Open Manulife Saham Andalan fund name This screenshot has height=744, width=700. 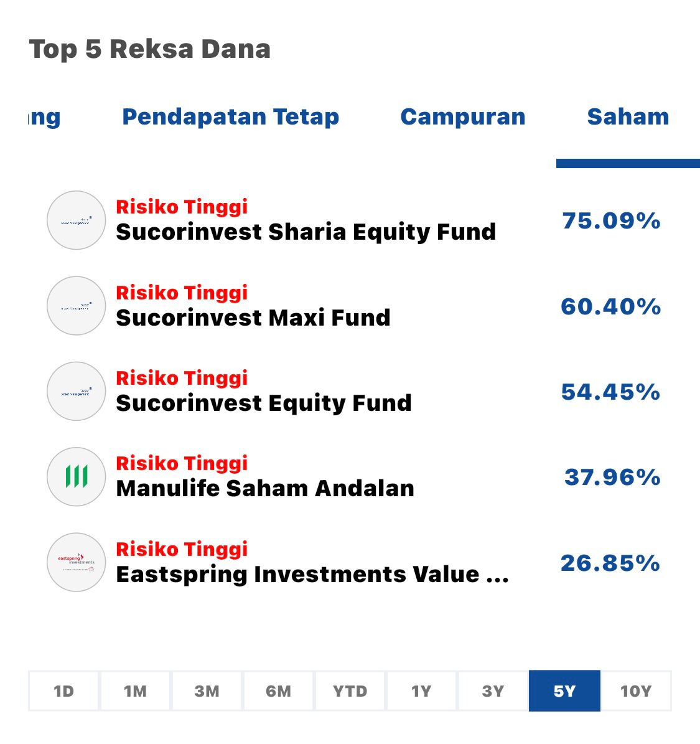[265, 489]
